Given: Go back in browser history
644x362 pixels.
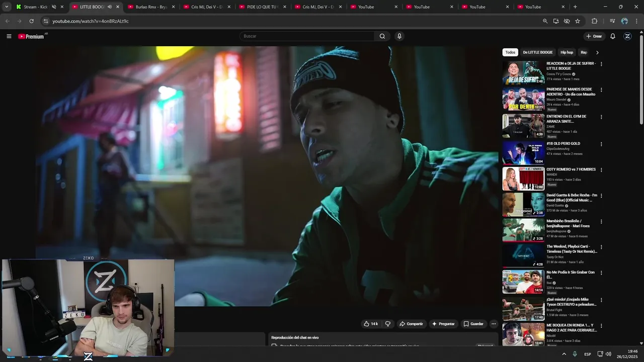Looking at the screenshot, I should click(7, 21).
